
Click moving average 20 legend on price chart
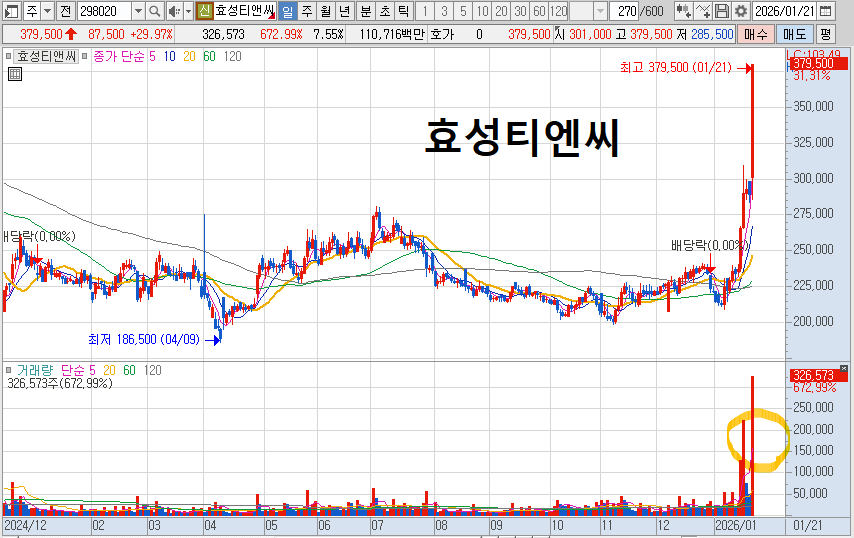[x=189, y=56]
